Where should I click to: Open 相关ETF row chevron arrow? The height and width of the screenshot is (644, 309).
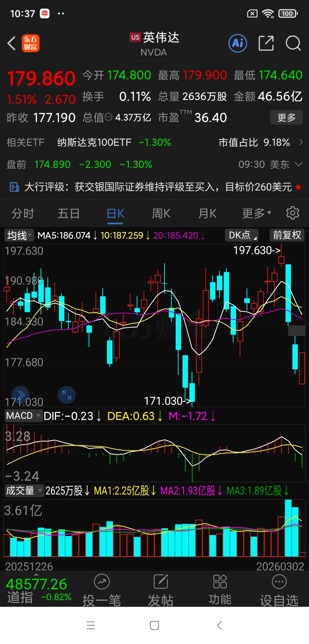click(301, 142)
